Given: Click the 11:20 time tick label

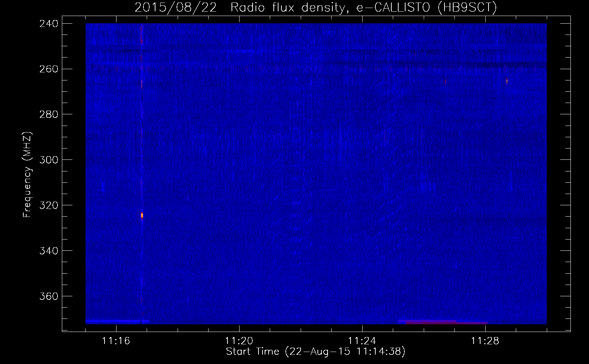Looking at the screenshot, I should [239, 341].
